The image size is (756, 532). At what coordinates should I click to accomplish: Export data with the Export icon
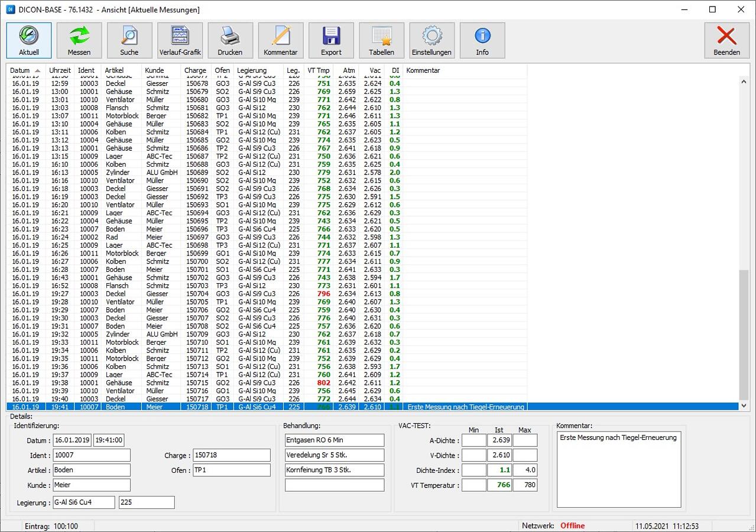[x=331, y=40]
